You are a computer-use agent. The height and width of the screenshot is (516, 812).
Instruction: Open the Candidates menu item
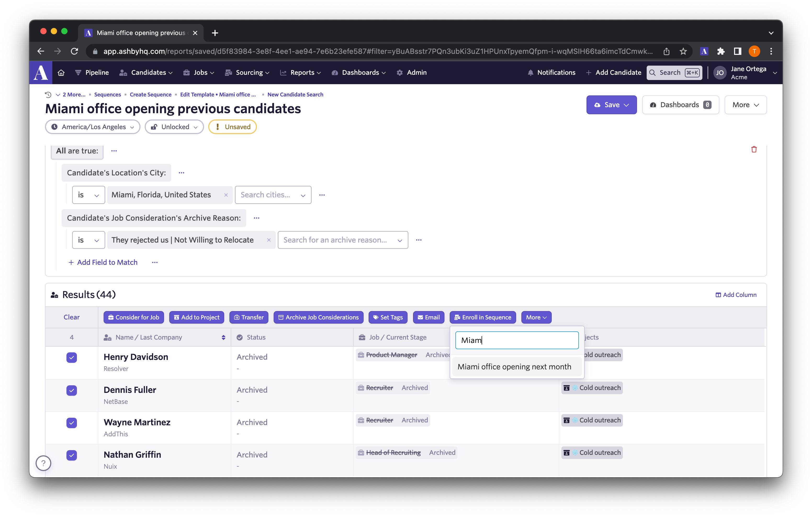(149, 72)
